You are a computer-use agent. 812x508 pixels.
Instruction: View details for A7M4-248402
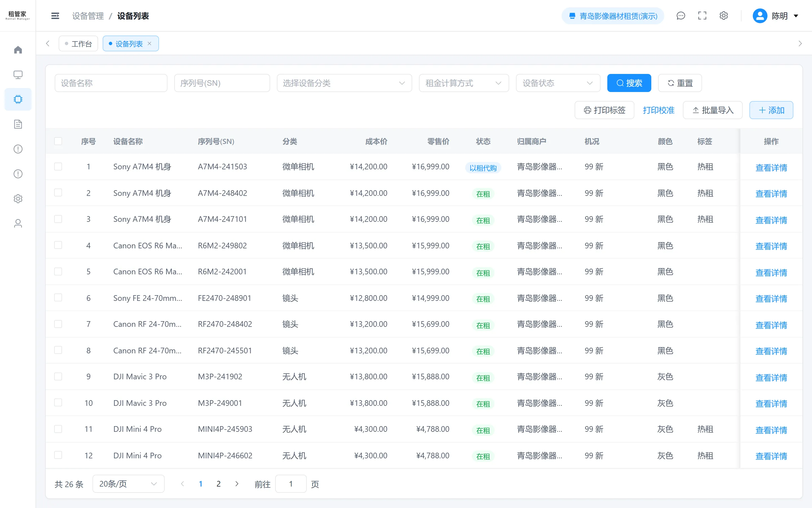[771, 194]
